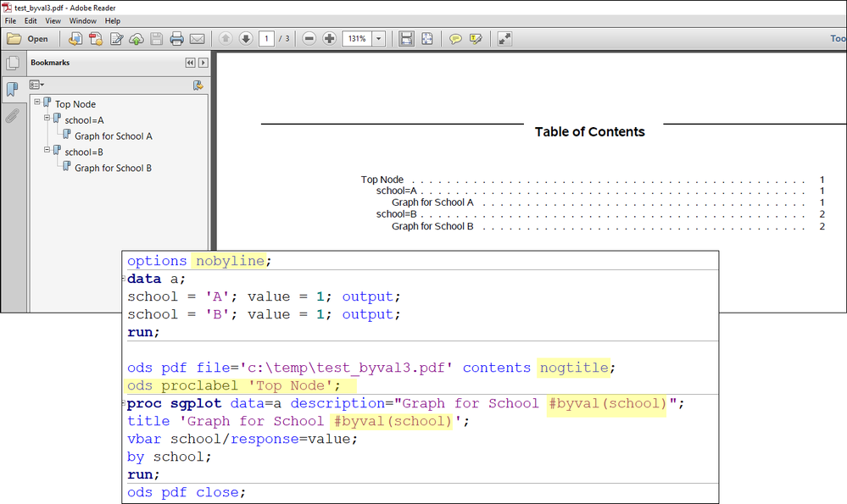Click the single right-arrow button in the Bookmarks panel header
This screenshot has height=504, width=847.
[x=203, y=63]
